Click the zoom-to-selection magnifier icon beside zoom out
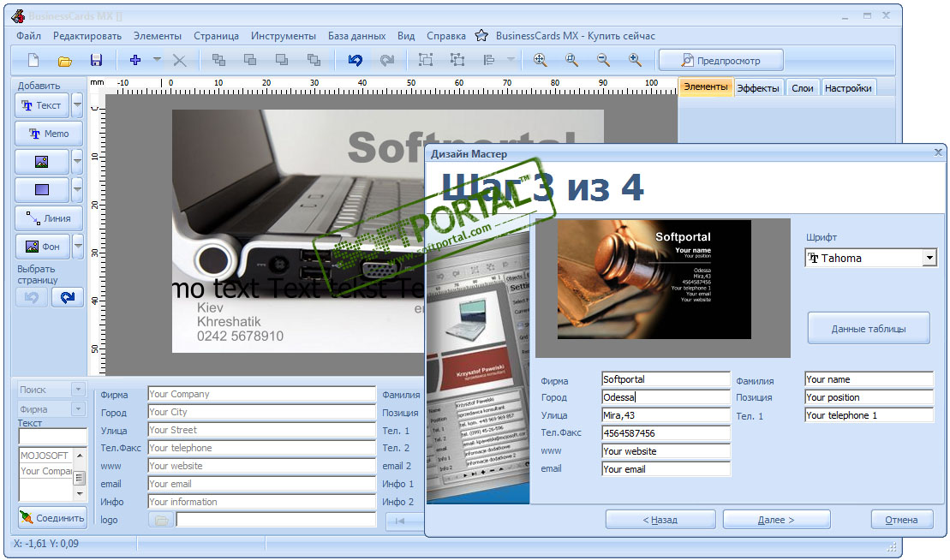The height and width of the screenshot is (560, 950). pyautogui.click(x=571, y=60)
